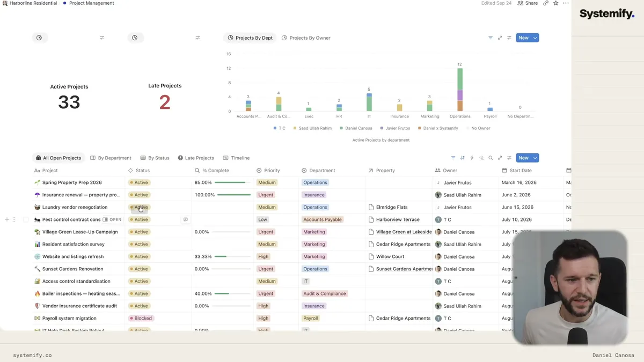Expand the projects table to full page
Viewport: 644px width, 362px height.
click(500, 158)
